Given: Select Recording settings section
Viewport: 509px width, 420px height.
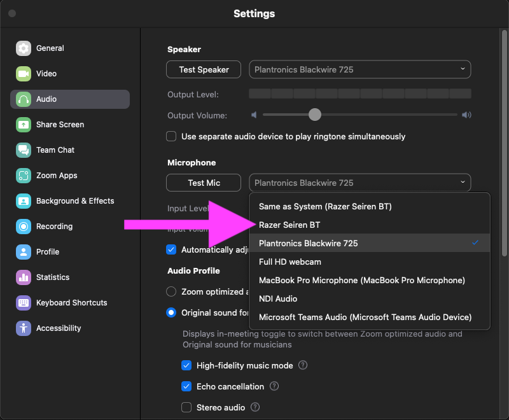Looking at the screenshot, I should pyautogui.click(x=70, y=227).
